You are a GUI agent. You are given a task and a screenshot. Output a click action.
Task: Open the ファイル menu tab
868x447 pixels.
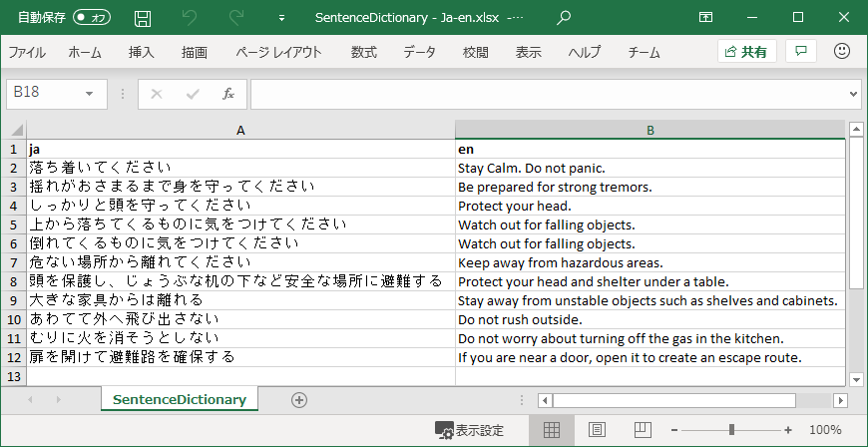point(27,53)
